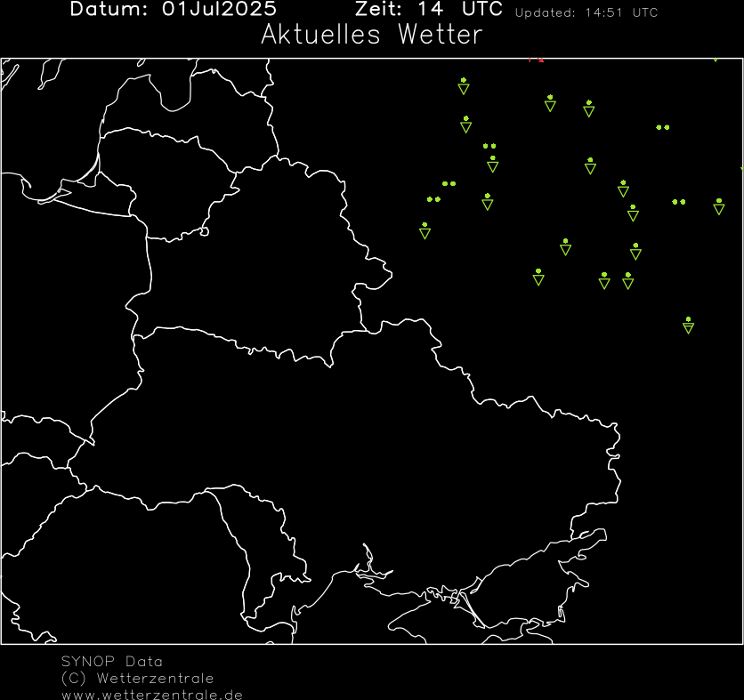Viewport: 744px width, 700px height.
Task: Click the 'Zeit: 14 UTC' time label
Action: coord(428,9)
